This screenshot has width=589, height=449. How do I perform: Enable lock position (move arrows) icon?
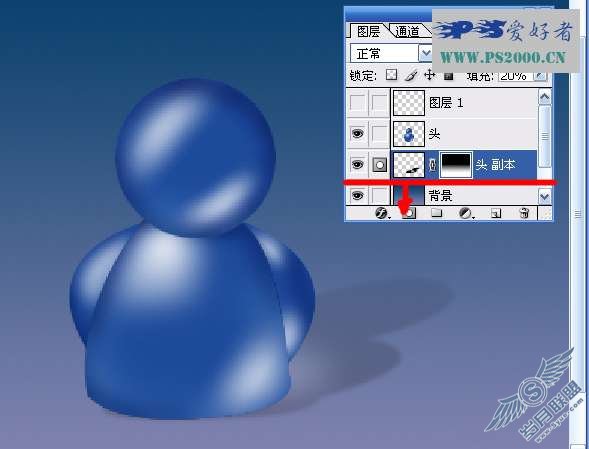(430, 76)
